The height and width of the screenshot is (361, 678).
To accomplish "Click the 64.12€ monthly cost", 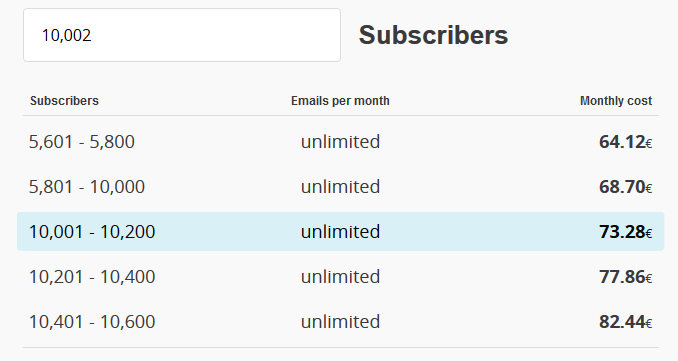I will 625,142.
